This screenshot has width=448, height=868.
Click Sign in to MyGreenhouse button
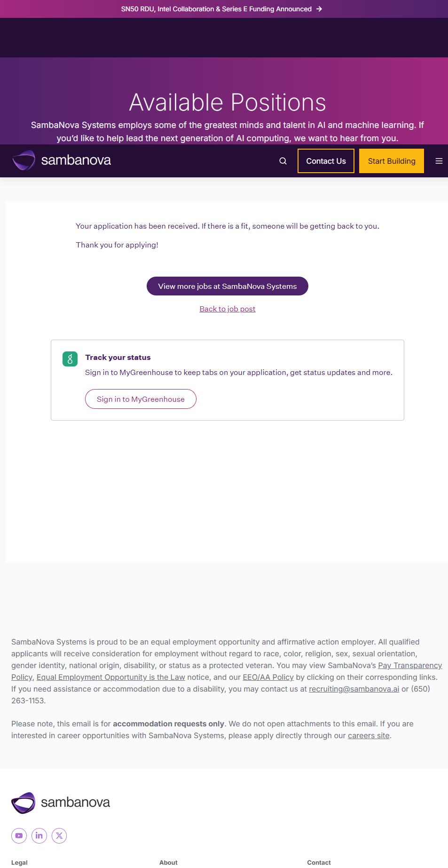click(141, 399)
